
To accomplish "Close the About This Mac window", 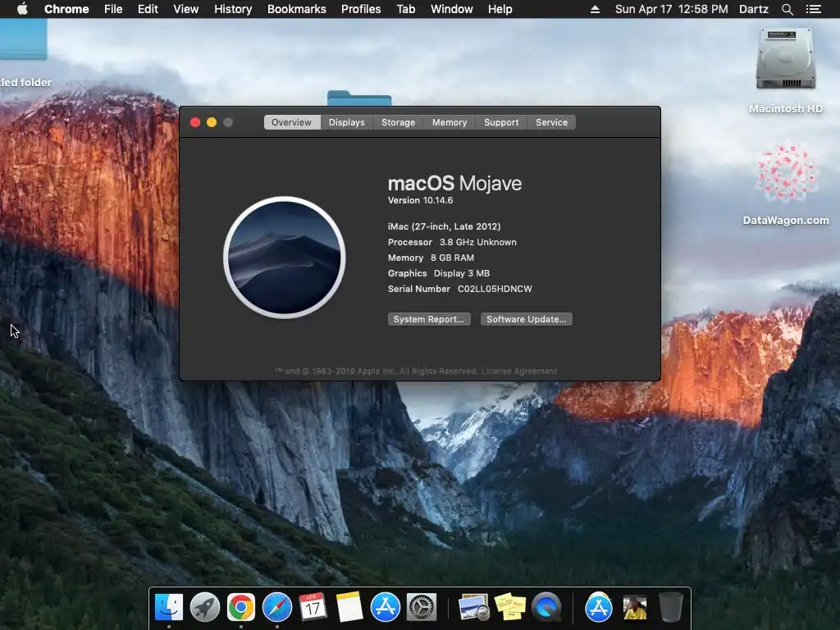I will [x=195, y=122].
